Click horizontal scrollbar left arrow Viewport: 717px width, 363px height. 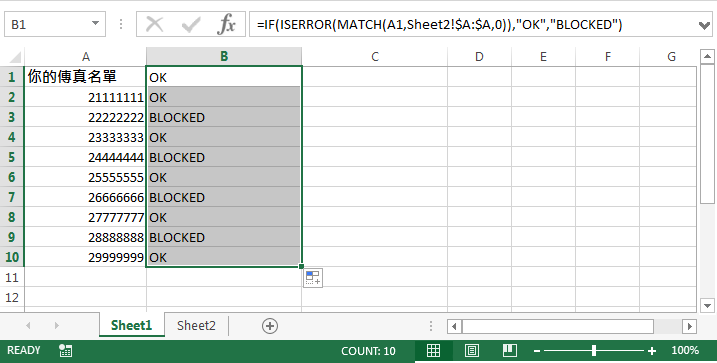pos(454,326)
